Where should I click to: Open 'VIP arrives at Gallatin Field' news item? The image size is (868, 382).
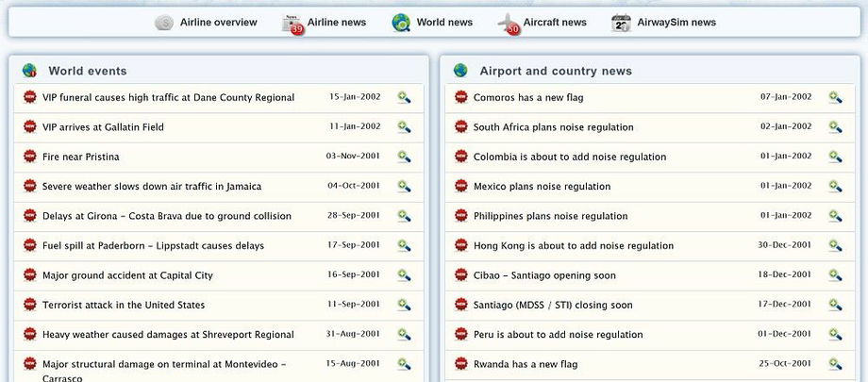click(x=103, y=126)
